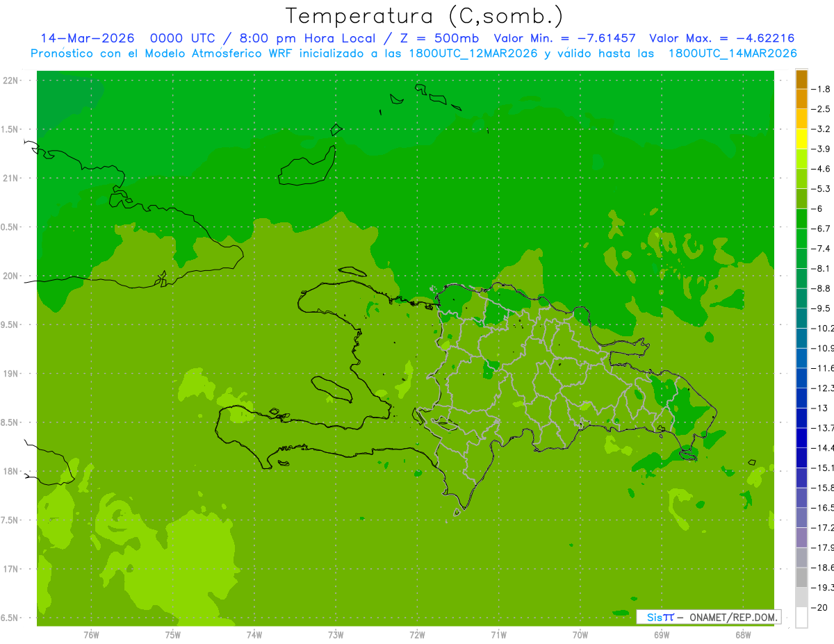This screenshot has height=644, width=834.
Task: Click the '73W' longitude label
Action: (336, 635)
